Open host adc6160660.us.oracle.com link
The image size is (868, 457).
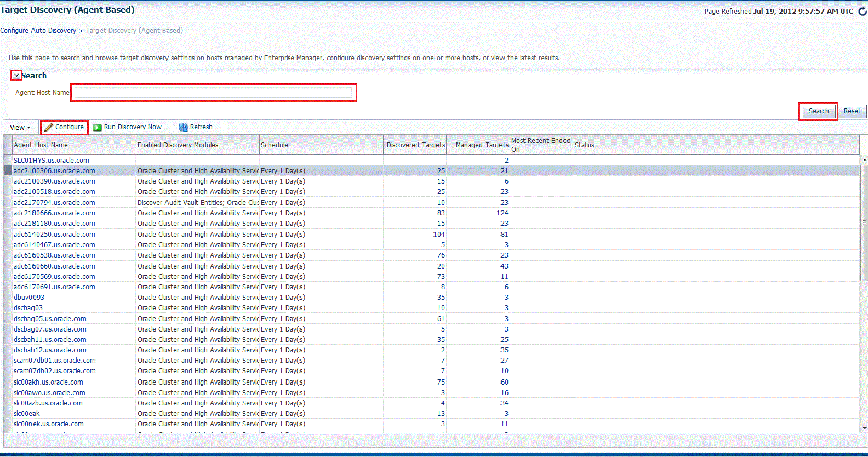click(54, 266)
